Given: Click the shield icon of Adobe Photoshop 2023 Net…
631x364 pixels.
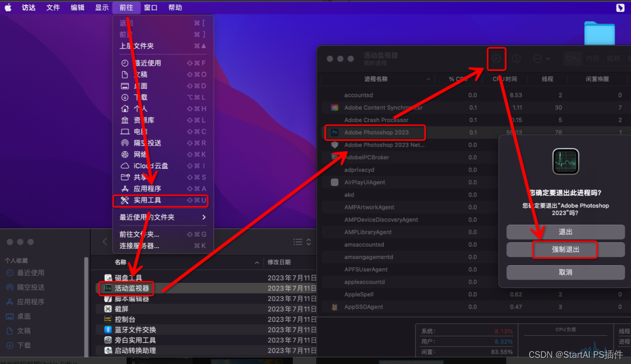Looking at the screenshot, I should (335, 145).
